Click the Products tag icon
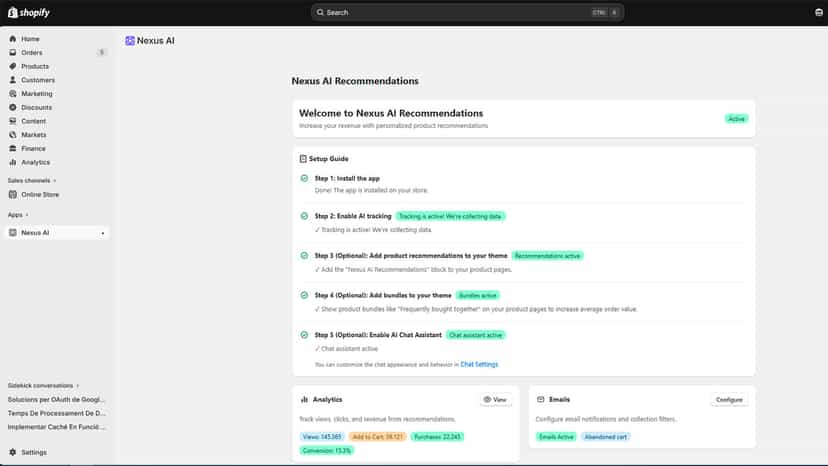This screenshot has height=466, width=828. (13, 66)
